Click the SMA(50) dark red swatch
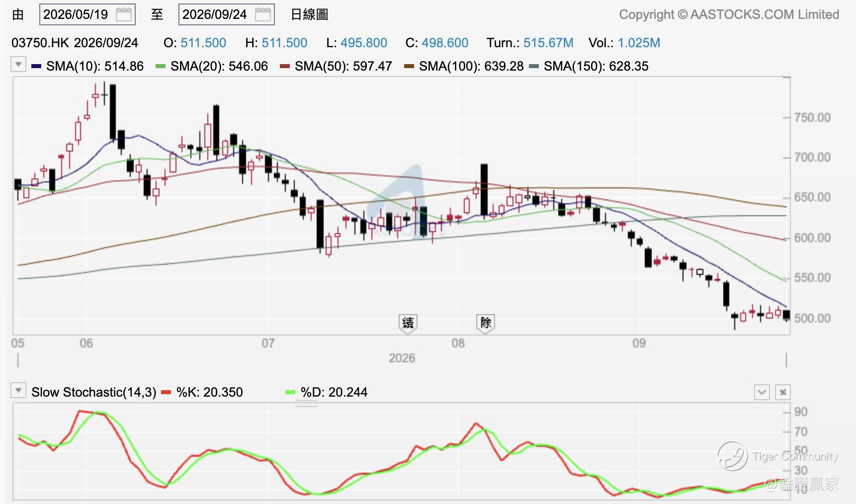The width and height of the screenshot is (856, 504). pos(284,66)
